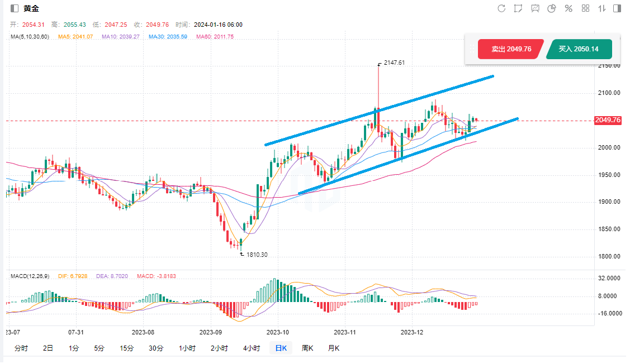Click the red 2049.76 price axis label
Image resolution: width=630 pixels, height=364 pixels.
point(608,120)
